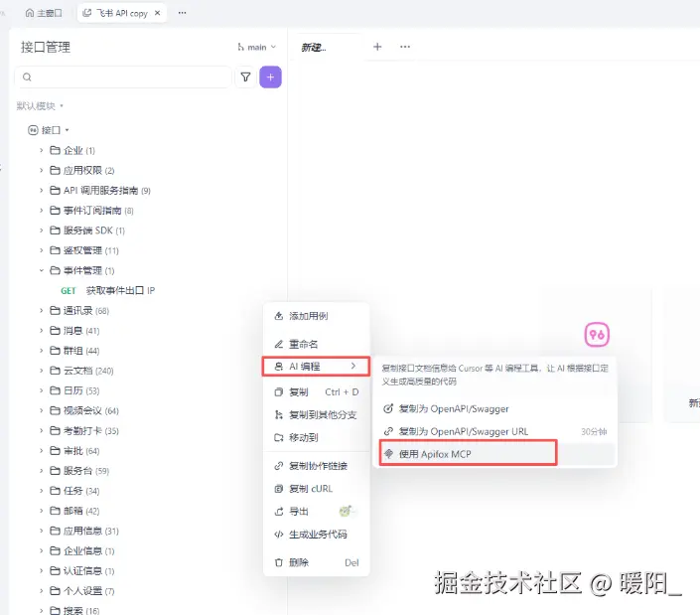Expand the 企业 (1) folder chevron
The image size is (700, 615).
(x=41, y=150)
